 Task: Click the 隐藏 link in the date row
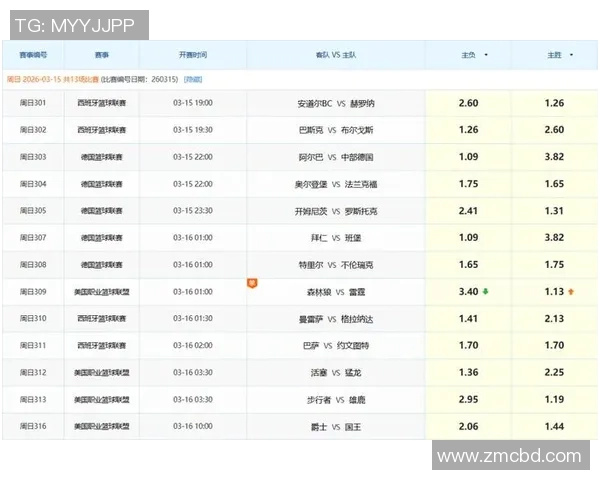point(193,79)
